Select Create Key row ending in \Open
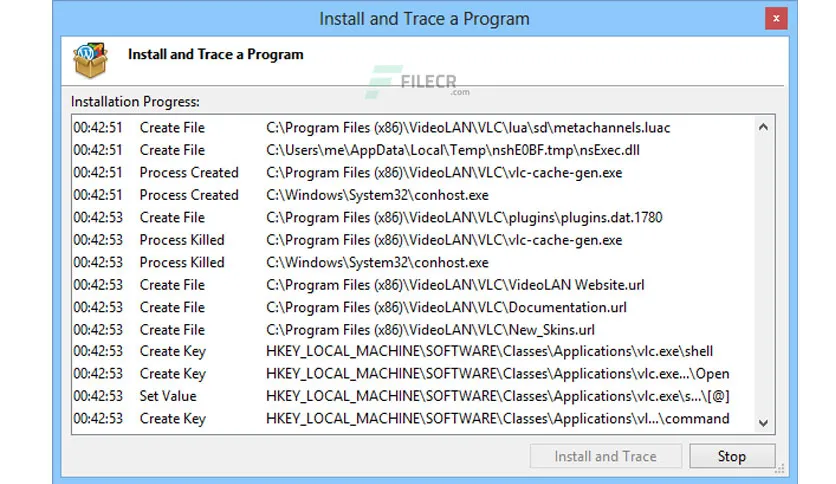836x484 pixels. tap(413, 374)
